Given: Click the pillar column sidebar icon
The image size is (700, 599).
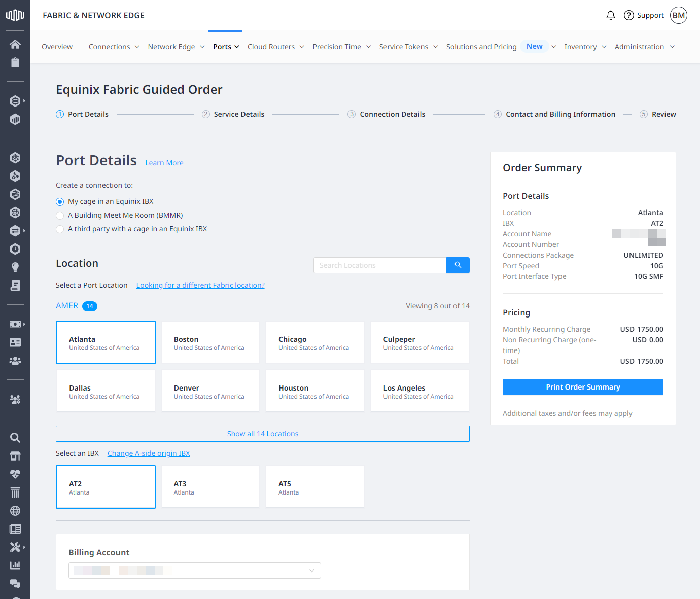Looking at the screenshot, I should [x=15, y=492].
